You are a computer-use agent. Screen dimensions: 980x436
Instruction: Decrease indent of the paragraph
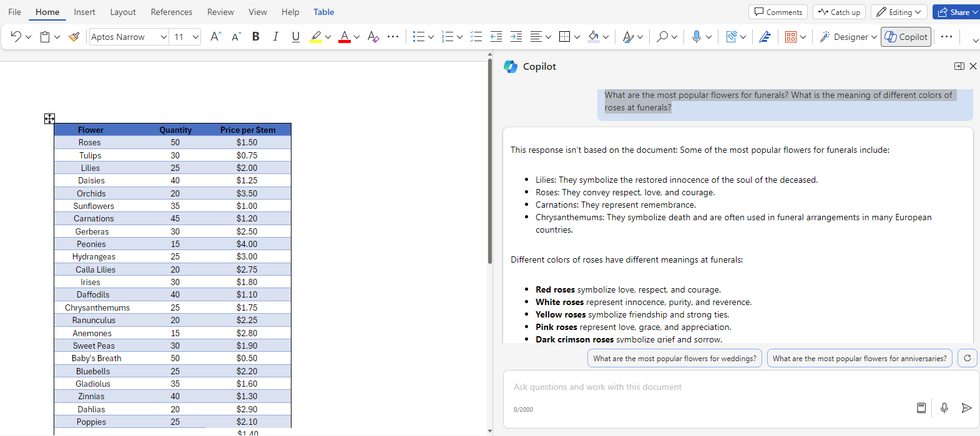coord(496,37)
